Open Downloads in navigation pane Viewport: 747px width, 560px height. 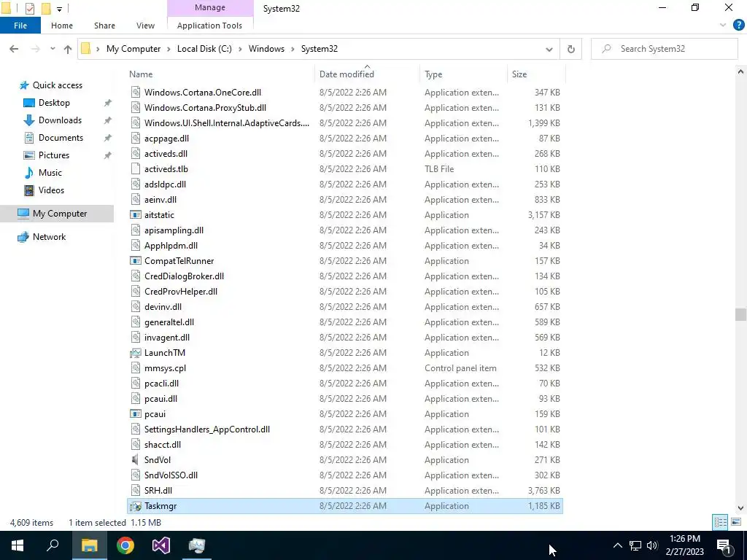click(60, 120)
